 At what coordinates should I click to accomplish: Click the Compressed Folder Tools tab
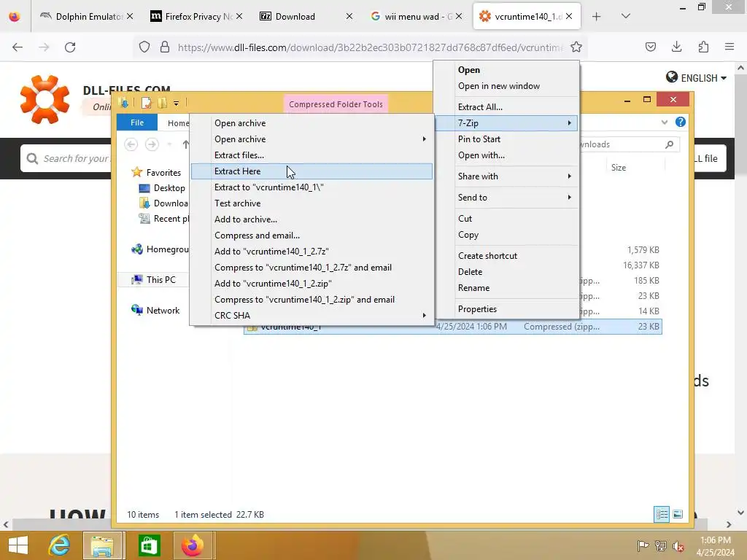point(336,104)
